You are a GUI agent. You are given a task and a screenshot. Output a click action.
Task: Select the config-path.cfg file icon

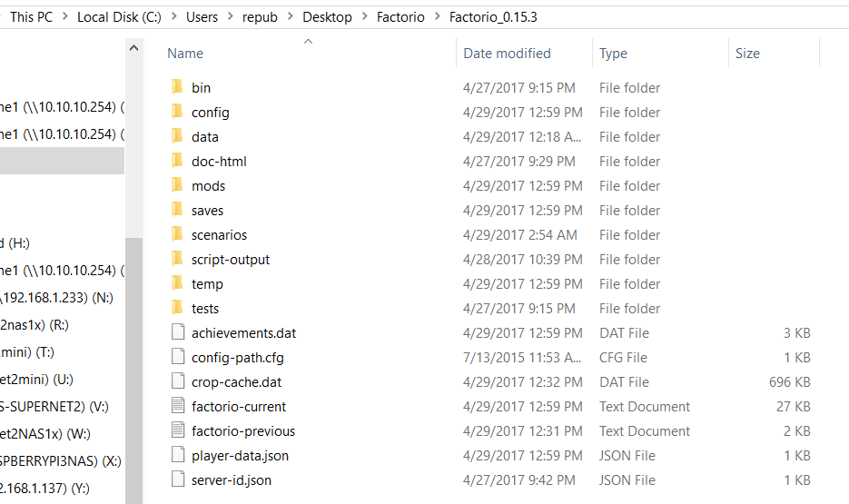click(178, 356)
